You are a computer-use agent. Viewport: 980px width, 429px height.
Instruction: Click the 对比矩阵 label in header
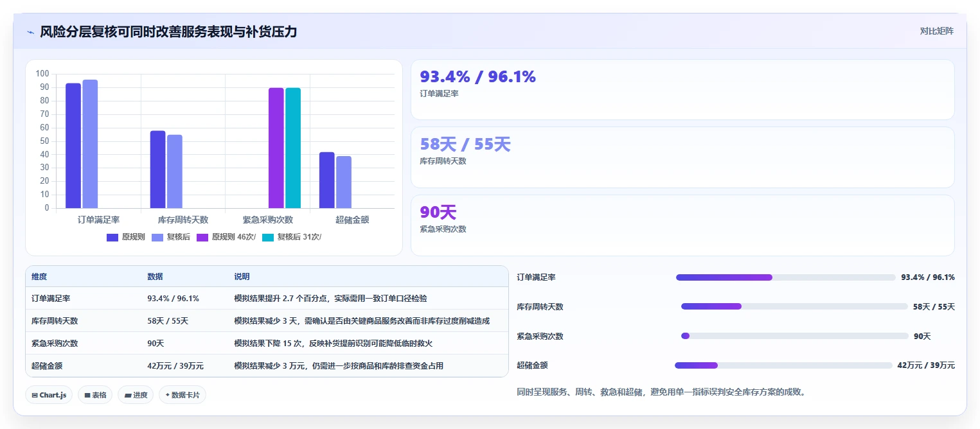(936, 31)
